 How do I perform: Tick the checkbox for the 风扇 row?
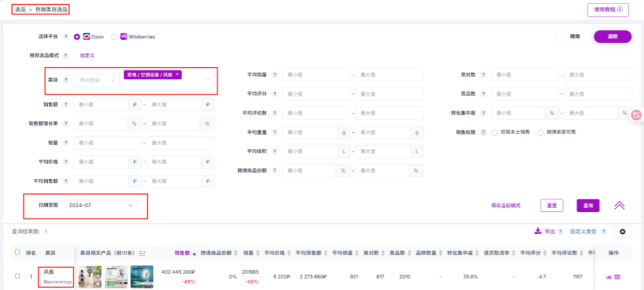point(17,277)
